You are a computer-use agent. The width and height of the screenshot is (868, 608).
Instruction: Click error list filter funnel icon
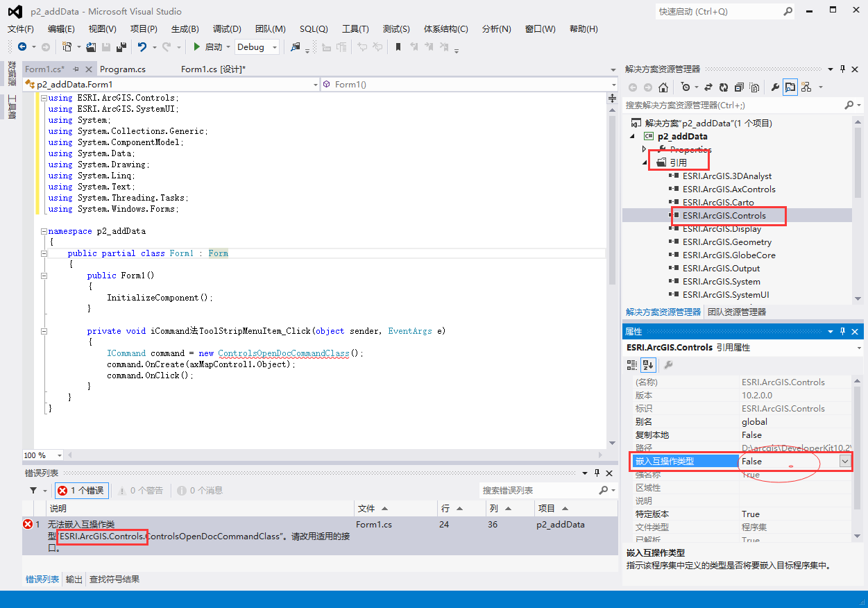(33, 490)
